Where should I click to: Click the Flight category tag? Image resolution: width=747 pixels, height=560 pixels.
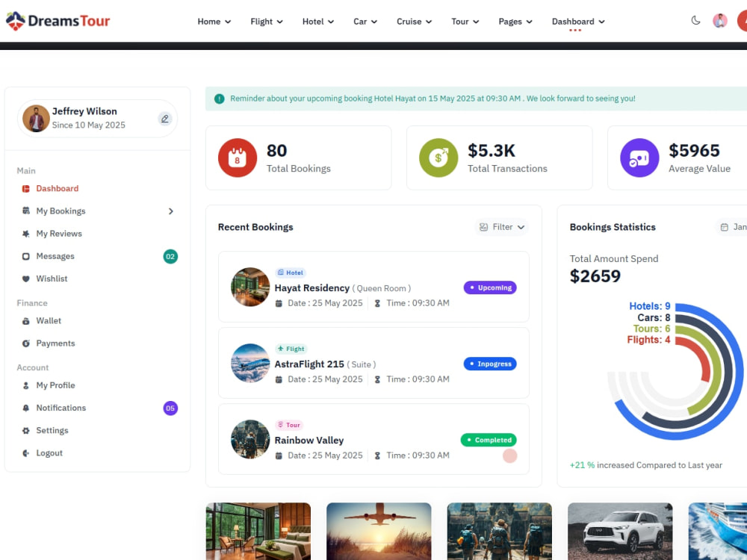(291, 349)
